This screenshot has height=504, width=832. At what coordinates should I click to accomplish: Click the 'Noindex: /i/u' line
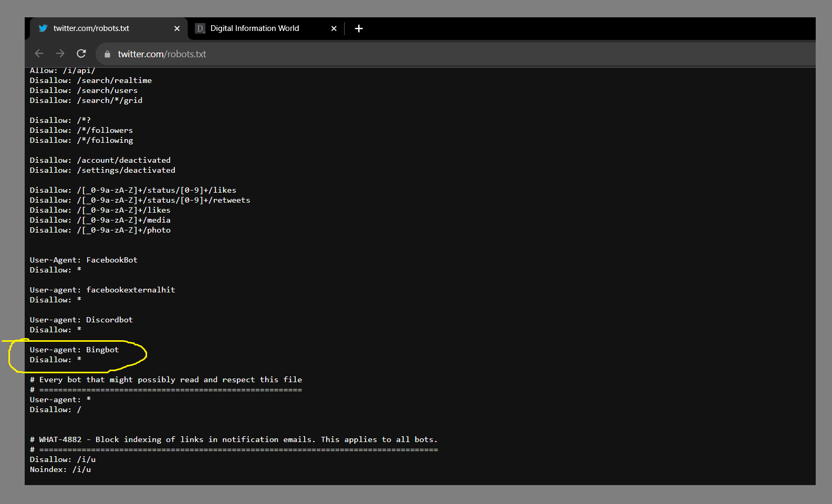60,469
